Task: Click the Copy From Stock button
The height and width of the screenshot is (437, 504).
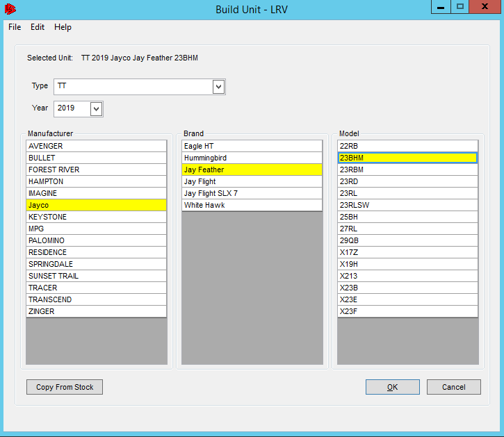Action: tap(65, 387)
